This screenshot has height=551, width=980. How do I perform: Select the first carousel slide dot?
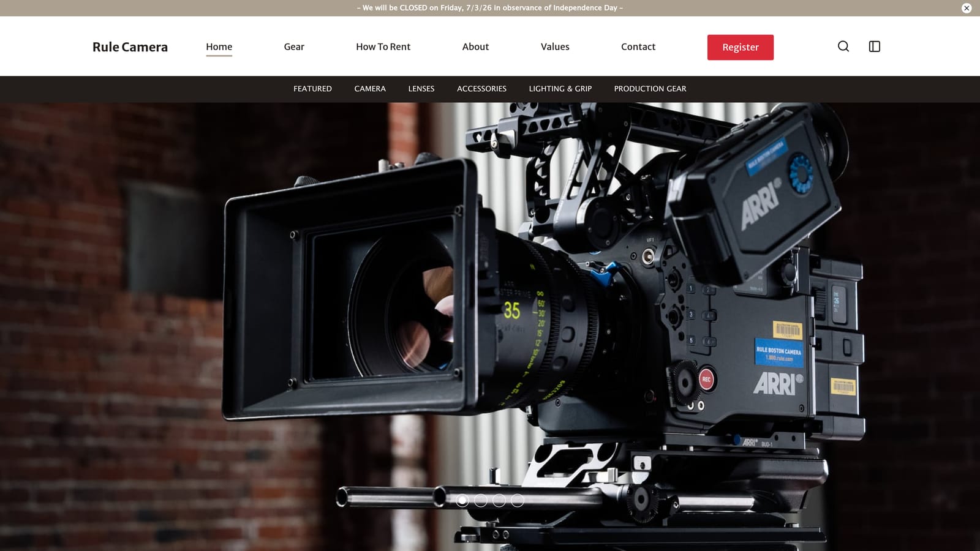pyautogui.click(x=462, y=501)
